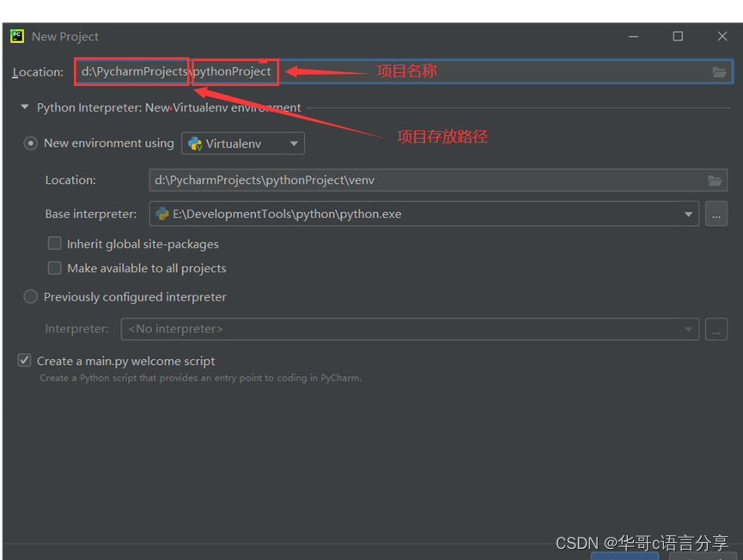Open ellipsis button next to Interpreter field
This screenshot has height=560, width=743.
click(716, 329)
